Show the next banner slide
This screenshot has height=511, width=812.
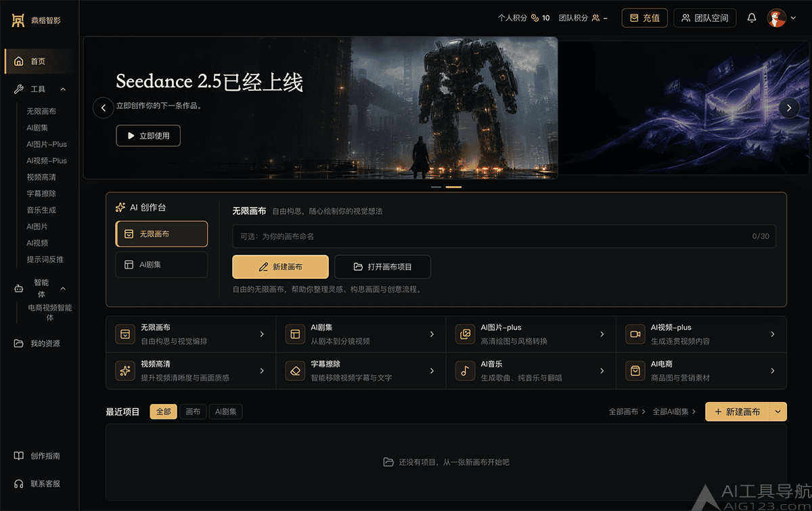click(789, 108)
